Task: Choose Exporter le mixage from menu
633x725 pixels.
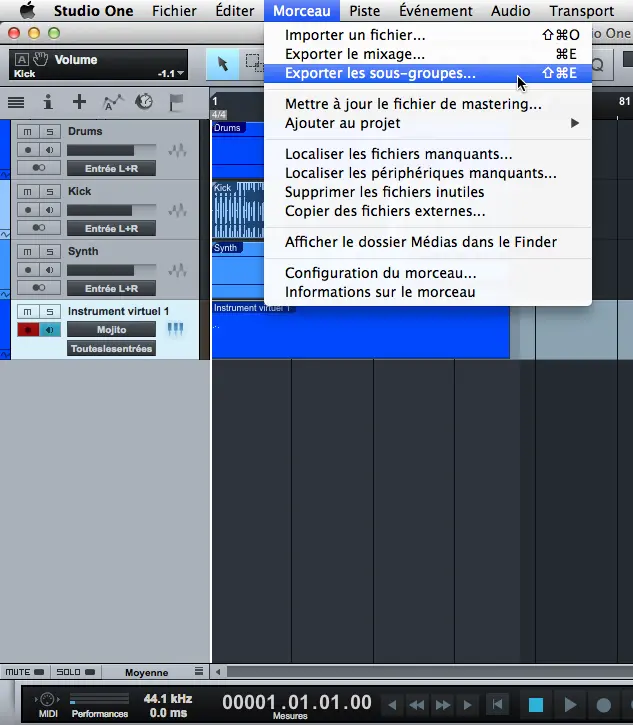Action: point(354,54)
